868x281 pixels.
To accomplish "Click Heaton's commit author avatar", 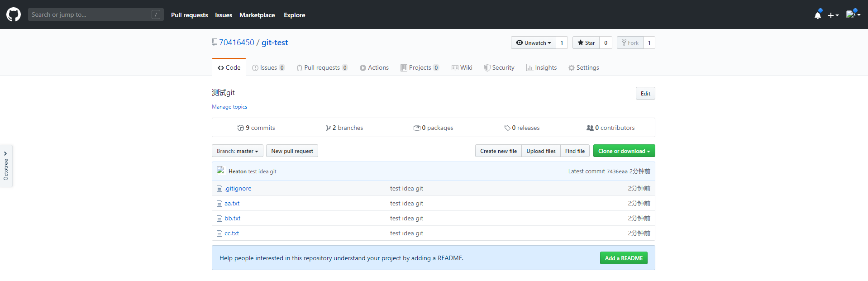I will (x=221, y=171).
